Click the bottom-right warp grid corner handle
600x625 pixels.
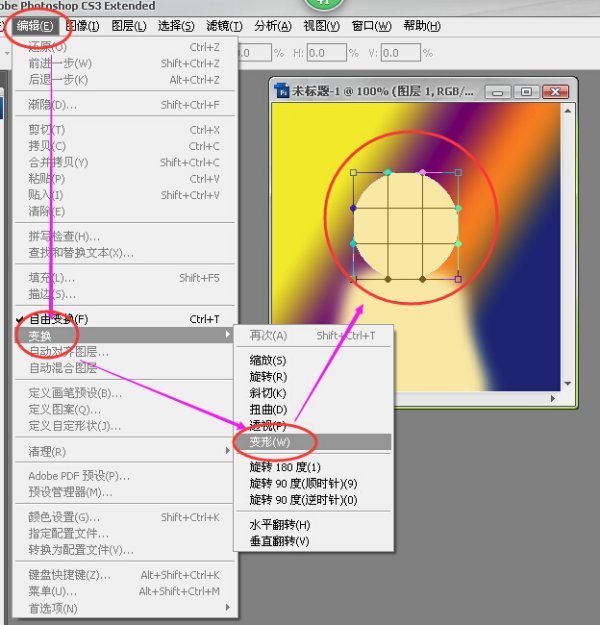coord(459,279)
